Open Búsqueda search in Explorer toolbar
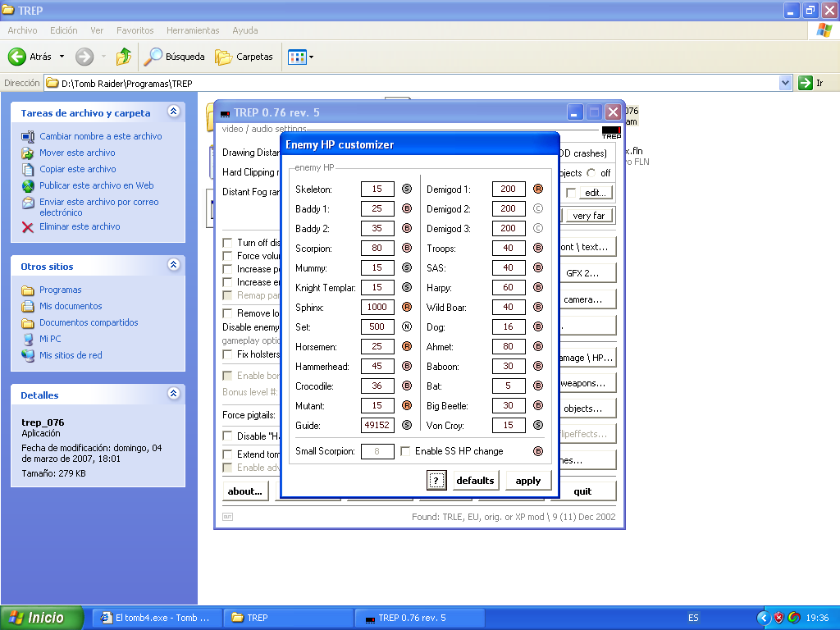840x630 pixels. [x=175, y=57]
